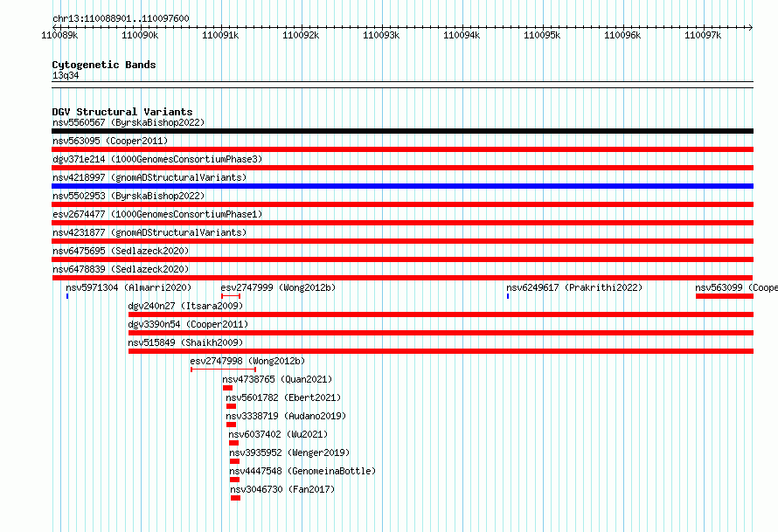
Task: Click the red bar under dgv3390n54
Action: coord(441,333)
